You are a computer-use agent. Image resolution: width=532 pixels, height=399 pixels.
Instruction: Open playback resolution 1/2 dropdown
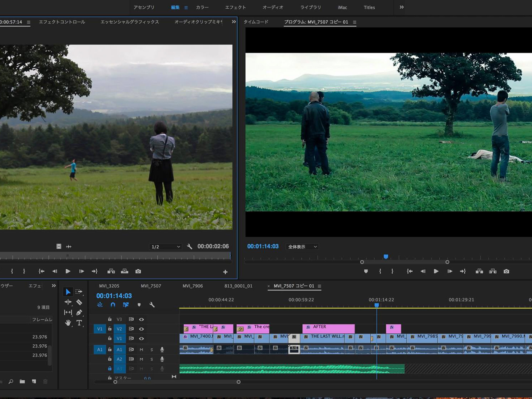click(x=166, y=247)
